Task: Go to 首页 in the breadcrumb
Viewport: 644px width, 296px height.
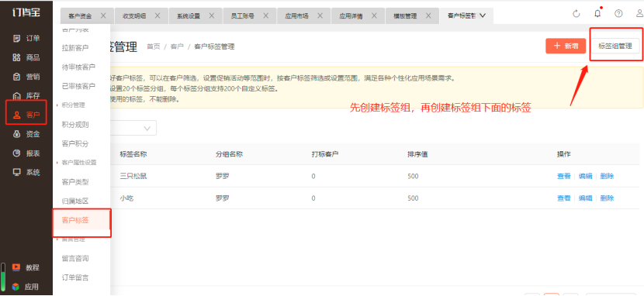Action: [154, 46]
